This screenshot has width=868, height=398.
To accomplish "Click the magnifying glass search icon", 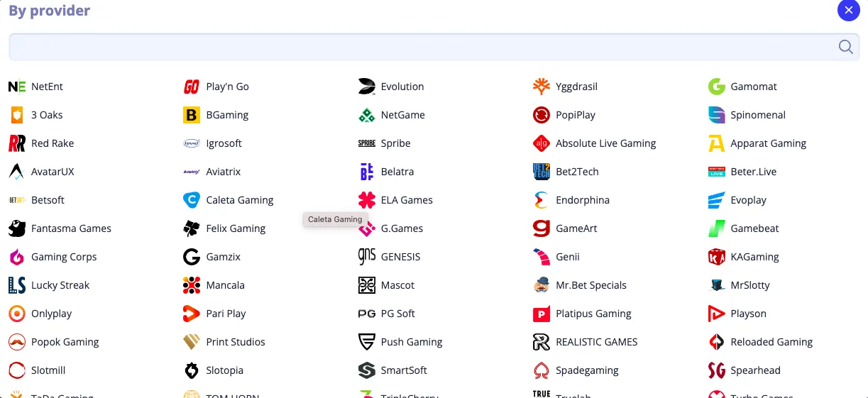I will (x=845, y=47).
